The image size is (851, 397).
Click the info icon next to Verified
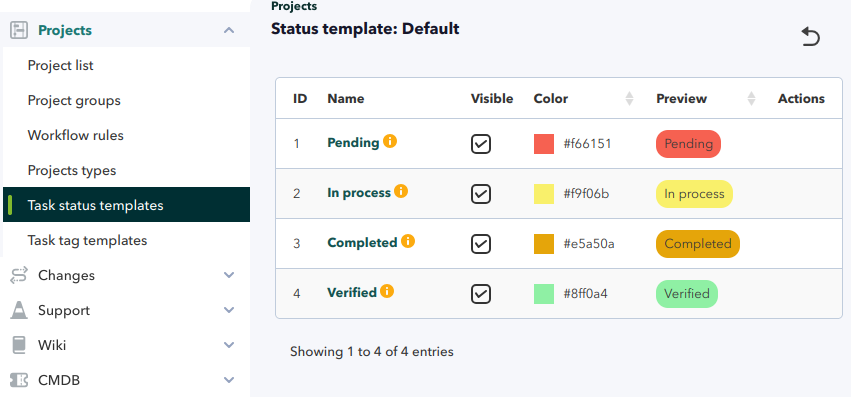point(387,291)
